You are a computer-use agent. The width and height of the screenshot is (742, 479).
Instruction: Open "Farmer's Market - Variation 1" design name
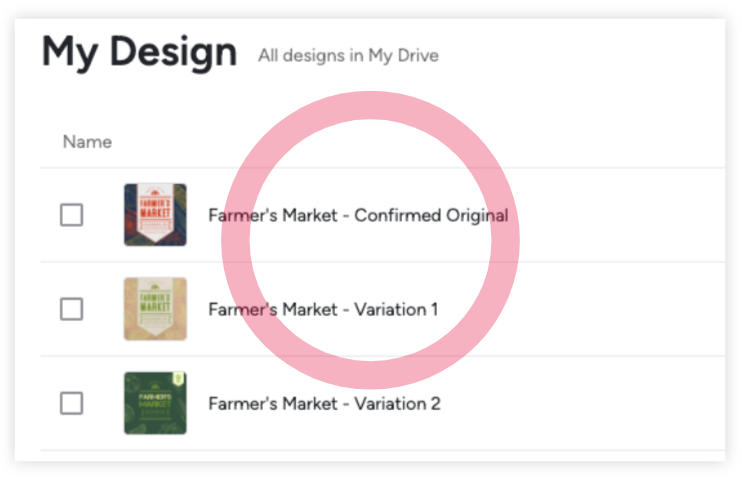(x=323, y=310)
